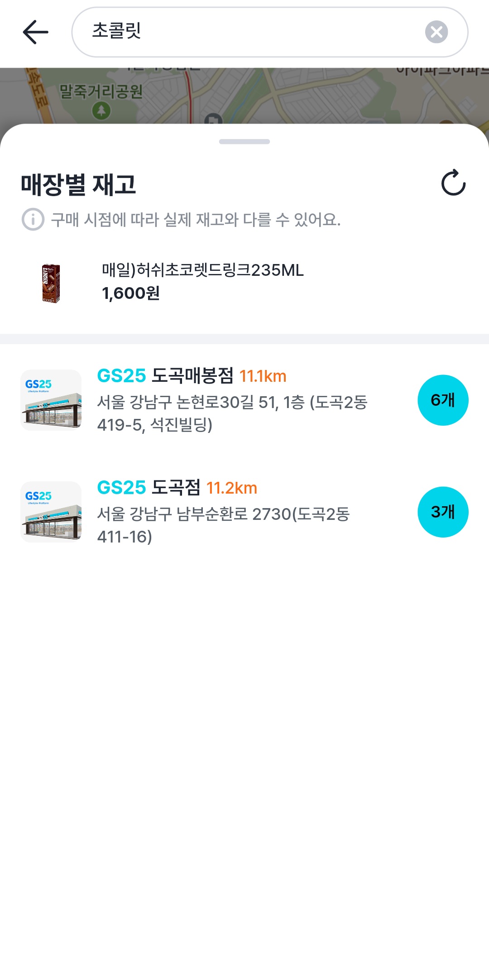Refresh store stock with reload icon
This screenshot has width=489, height=980.
tap(453, 183)
